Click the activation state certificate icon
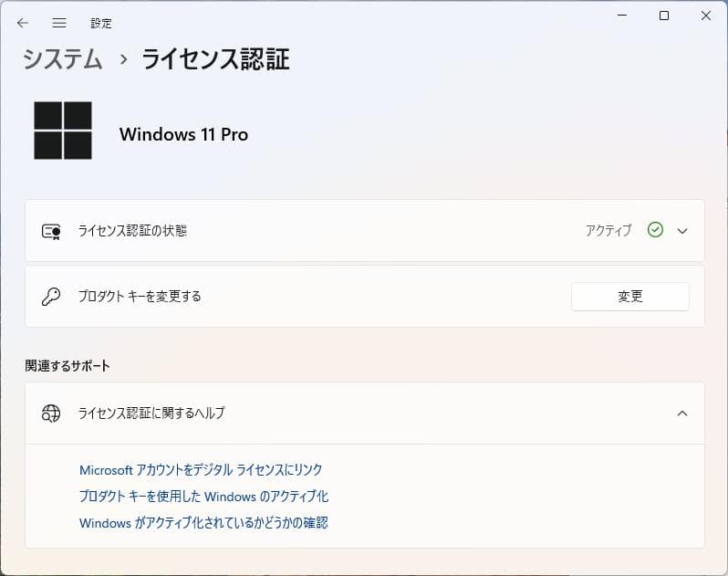 [51, 231]
